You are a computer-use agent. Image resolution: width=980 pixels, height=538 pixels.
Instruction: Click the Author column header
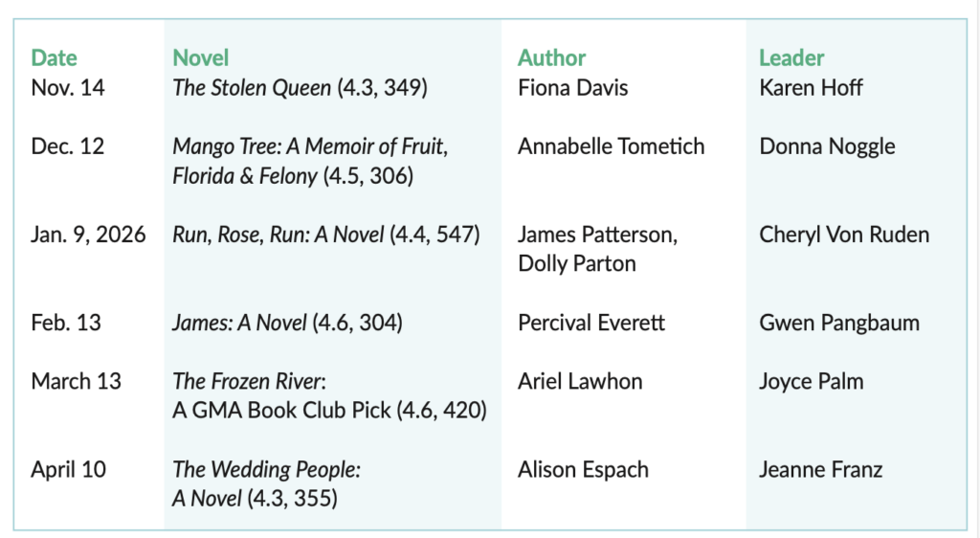tap(551, 57)
